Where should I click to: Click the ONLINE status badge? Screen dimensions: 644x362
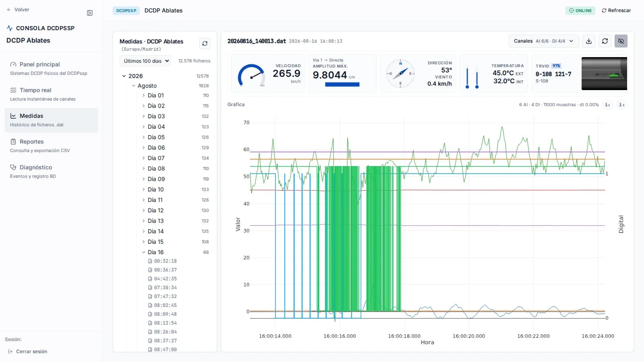click(x=580, y=10)
